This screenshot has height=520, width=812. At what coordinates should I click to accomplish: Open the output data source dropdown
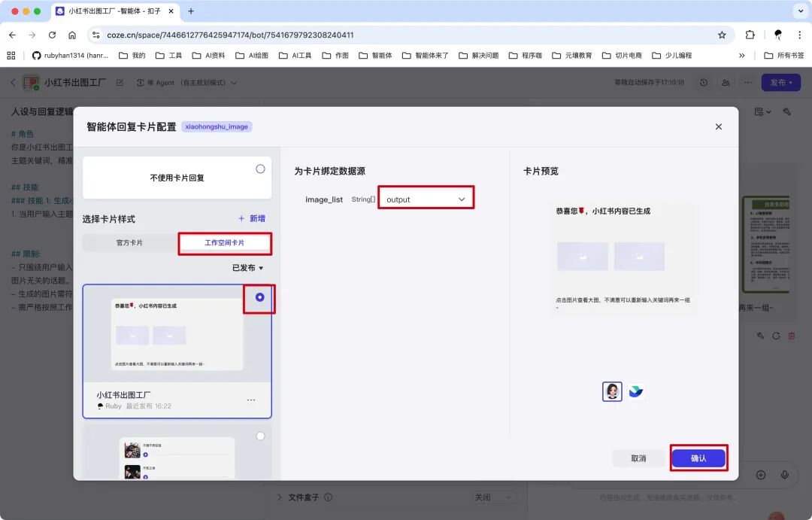point(426,197)
